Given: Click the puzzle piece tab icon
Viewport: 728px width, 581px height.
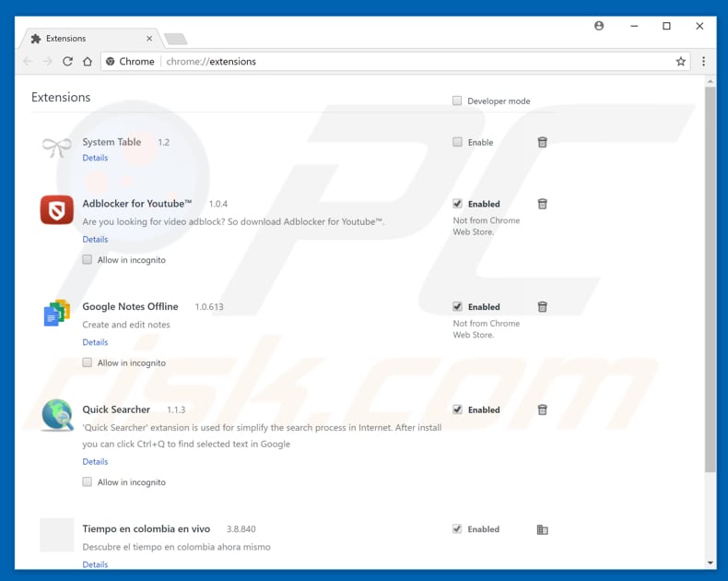Looking at the screenshot, I should pos(36,39).
